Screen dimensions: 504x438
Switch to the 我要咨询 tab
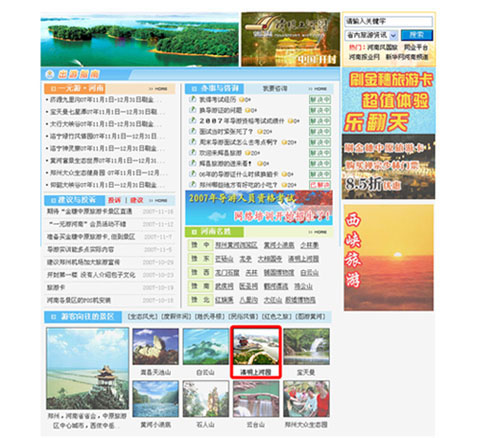(x=275, y=89)
